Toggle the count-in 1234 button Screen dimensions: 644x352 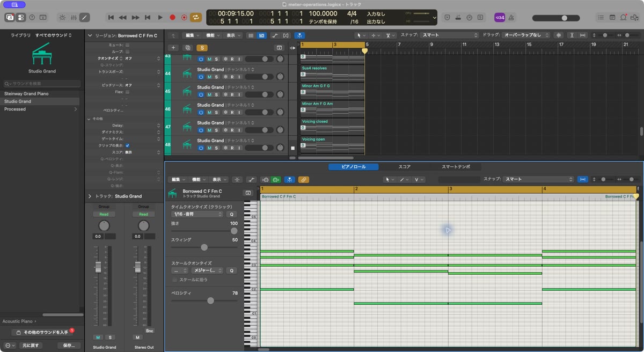pyautogui.click(x=499, y=17)
